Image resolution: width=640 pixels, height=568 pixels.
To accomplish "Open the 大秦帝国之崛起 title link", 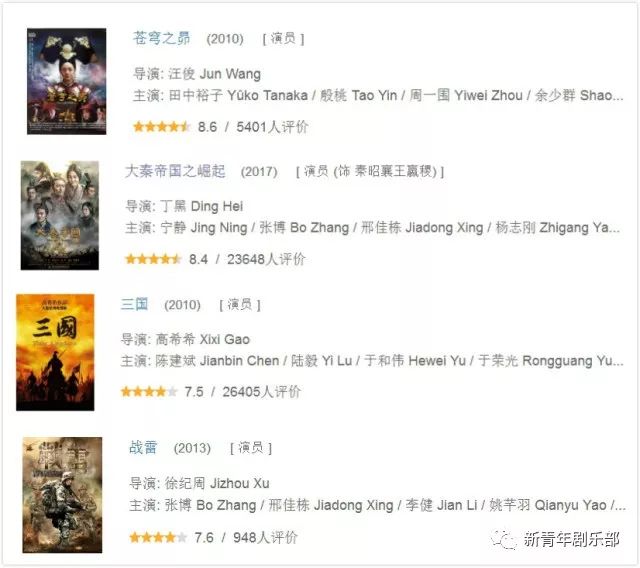I will pyautogui.click(x=175, y=171).
